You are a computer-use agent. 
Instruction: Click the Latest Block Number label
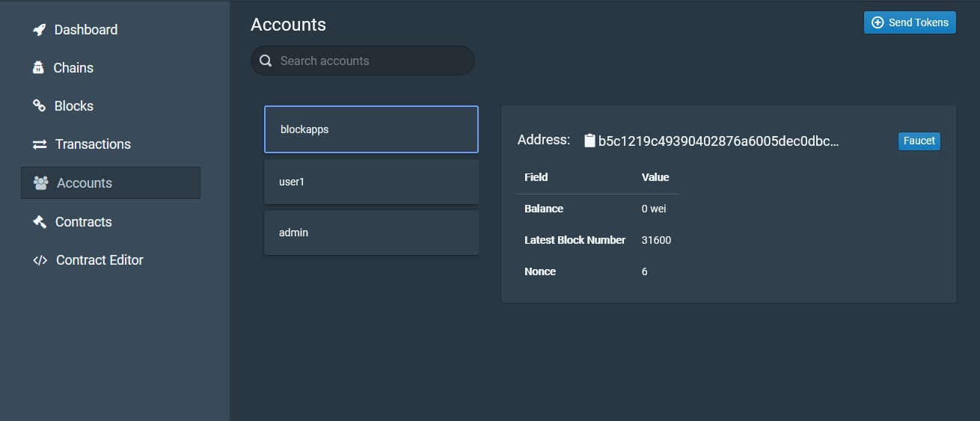click(575, 240)
